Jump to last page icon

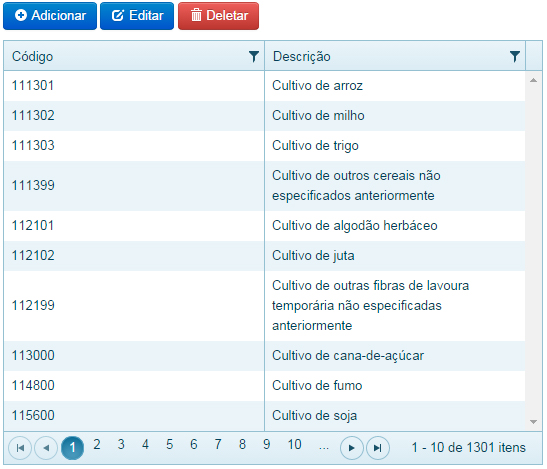(x=378, y=448)
